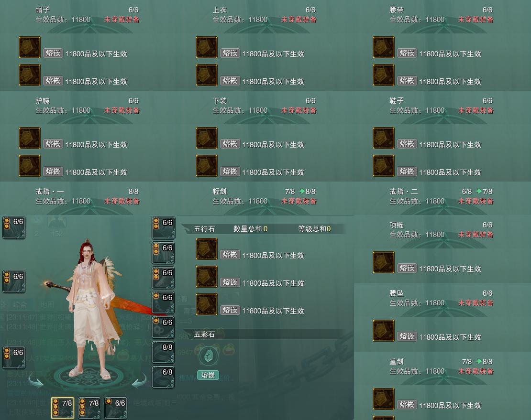Choose the gold-highlighted 7/8 weapon slot
This screenshot has width=531, height=420.
tap(63, 408)
